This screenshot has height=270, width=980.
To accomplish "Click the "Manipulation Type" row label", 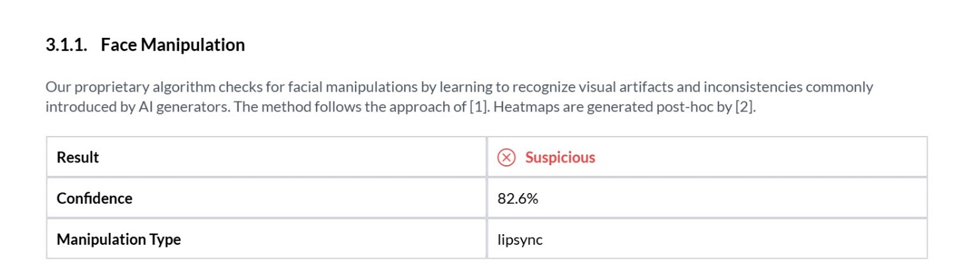I will click(119, 239).
